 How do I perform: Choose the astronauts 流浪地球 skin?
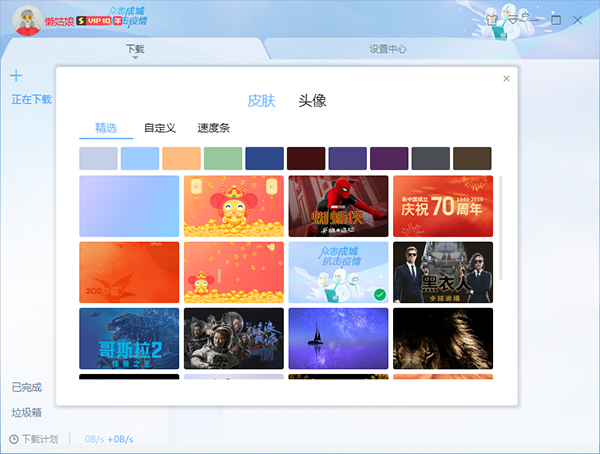234,338
